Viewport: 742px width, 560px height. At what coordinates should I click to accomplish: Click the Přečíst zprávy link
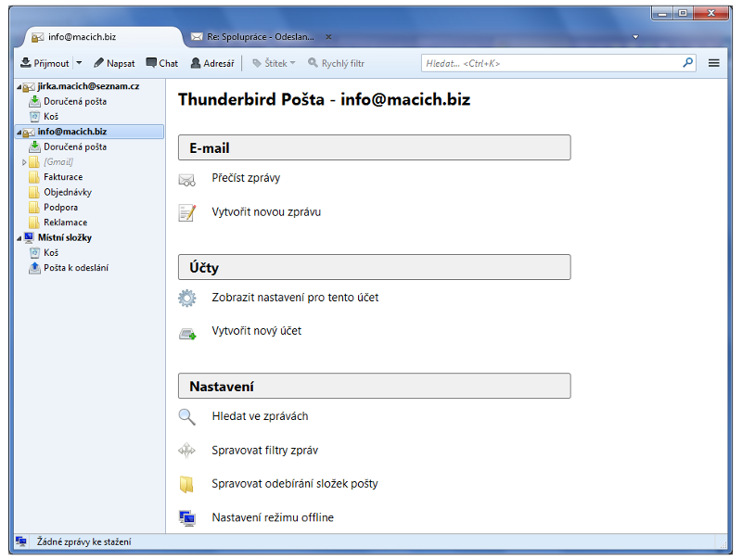246,178
